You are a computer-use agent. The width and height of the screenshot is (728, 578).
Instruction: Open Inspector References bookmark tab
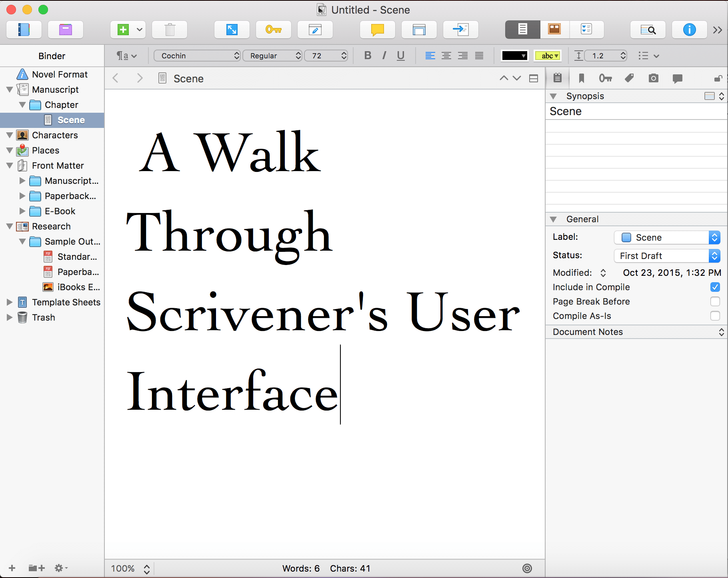[x=582, y=78]
